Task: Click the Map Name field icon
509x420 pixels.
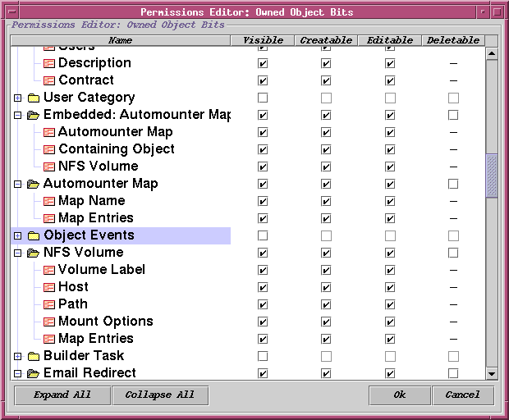Action: click(49, 202)
